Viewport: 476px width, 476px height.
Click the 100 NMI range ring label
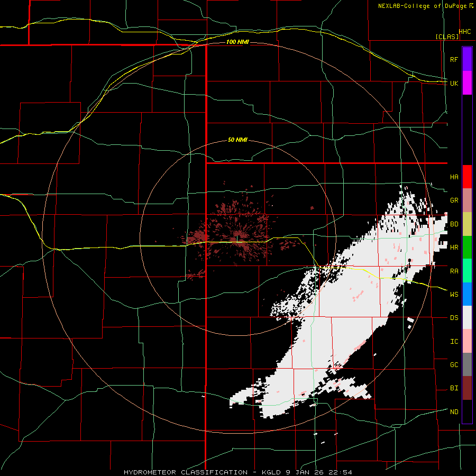click(237, 42)
